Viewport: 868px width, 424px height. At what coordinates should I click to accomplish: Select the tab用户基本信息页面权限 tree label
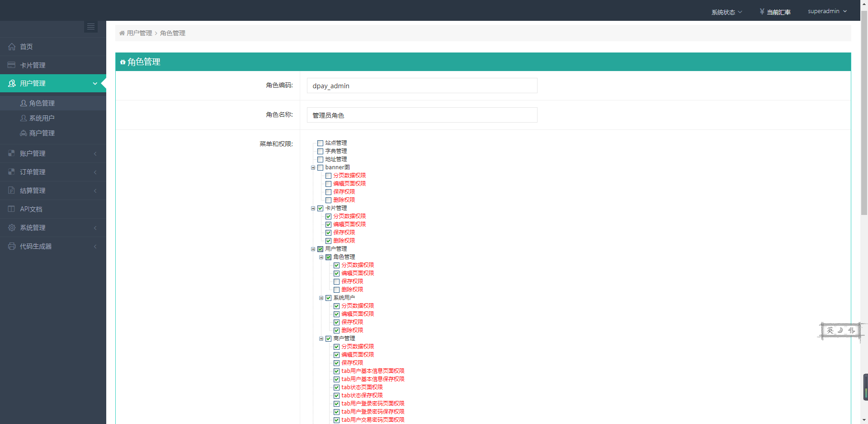(373, 371)
